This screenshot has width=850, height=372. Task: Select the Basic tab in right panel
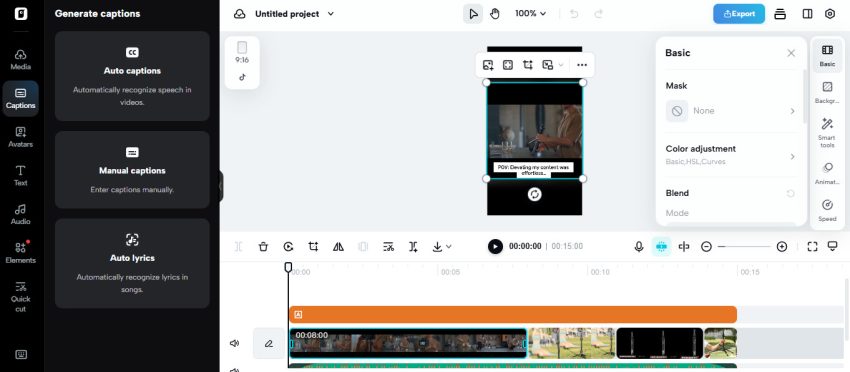[x=827, y=55]
